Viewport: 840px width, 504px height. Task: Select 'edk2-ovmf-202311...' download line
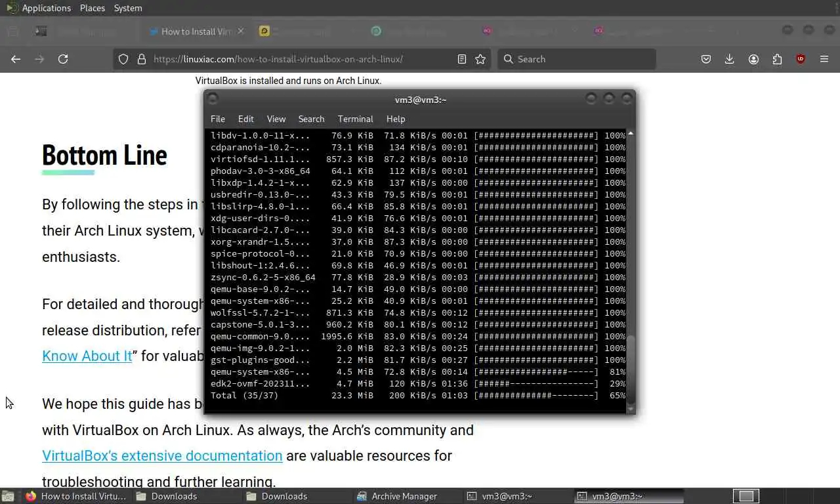pos(417,384)
